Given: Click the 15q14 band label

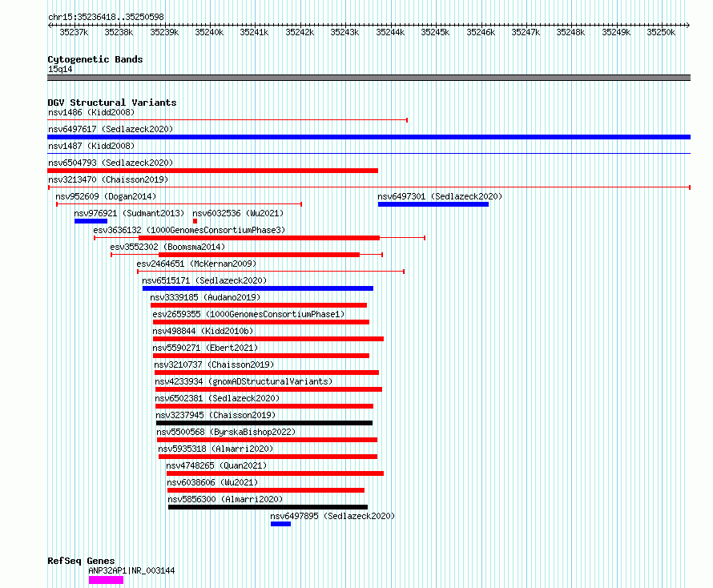Looking at the screenshot, I should (x=60, y=69).
